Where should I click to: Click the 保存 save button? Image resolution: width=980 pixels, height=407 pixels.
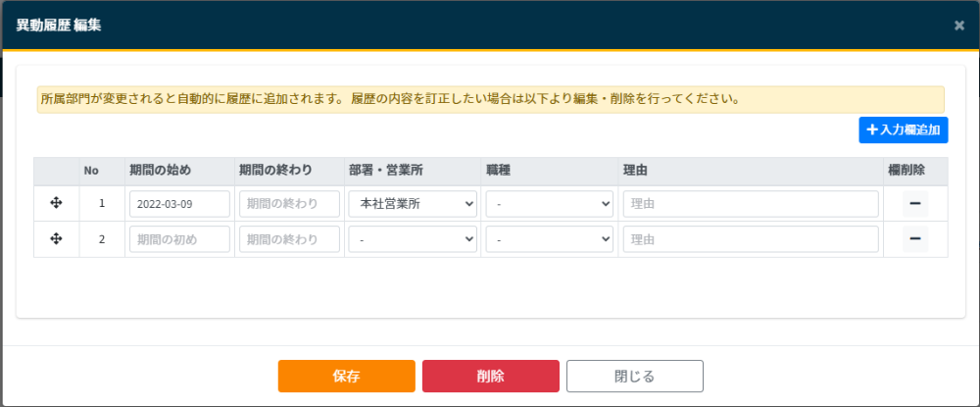pos(346,377)
